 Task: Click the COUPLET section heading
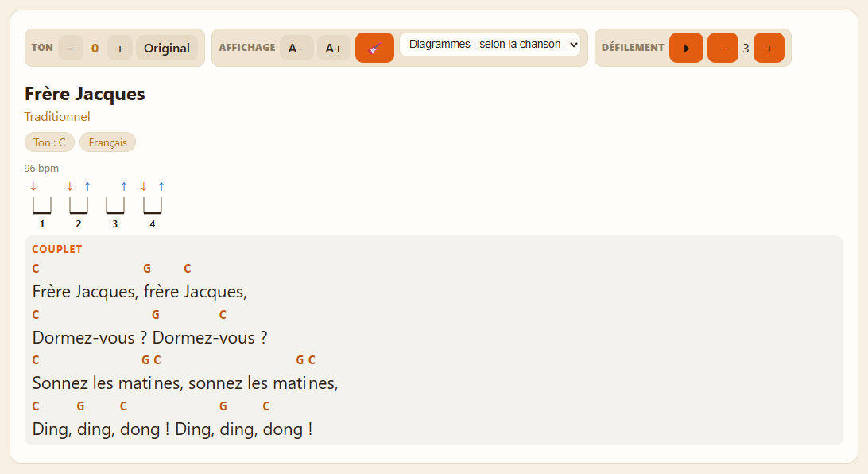point(57,249)
